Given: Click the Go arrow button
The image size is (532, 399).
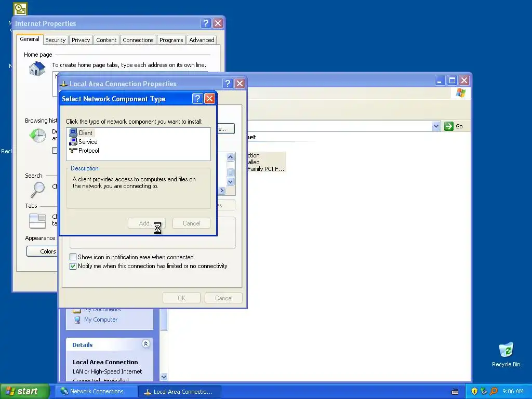Looking at the screenshot, I should [448, 126].
